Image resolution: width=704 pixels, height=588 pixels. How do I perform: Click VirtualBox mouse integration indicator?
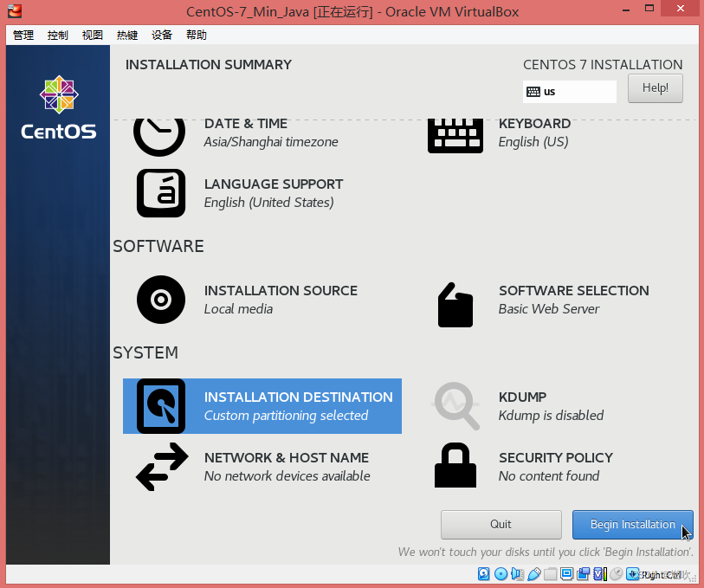pos(617,573)
